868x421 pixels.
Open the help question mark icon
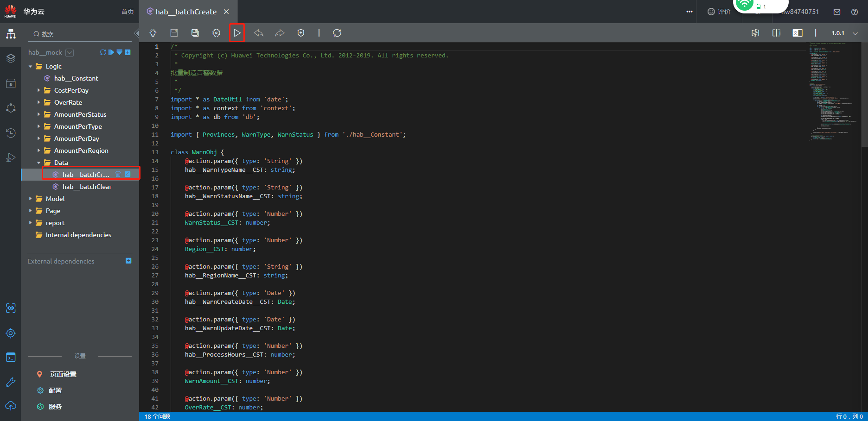tap(855, 12)
